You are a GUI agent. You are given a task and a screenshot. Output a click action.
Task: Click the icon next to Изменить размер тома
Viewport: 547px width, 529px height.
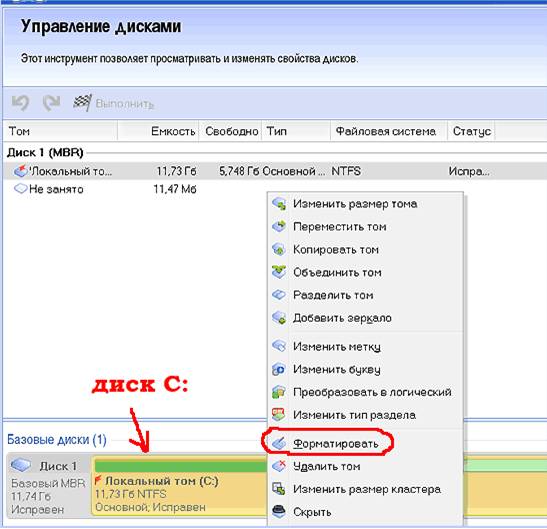click(279, 204)
